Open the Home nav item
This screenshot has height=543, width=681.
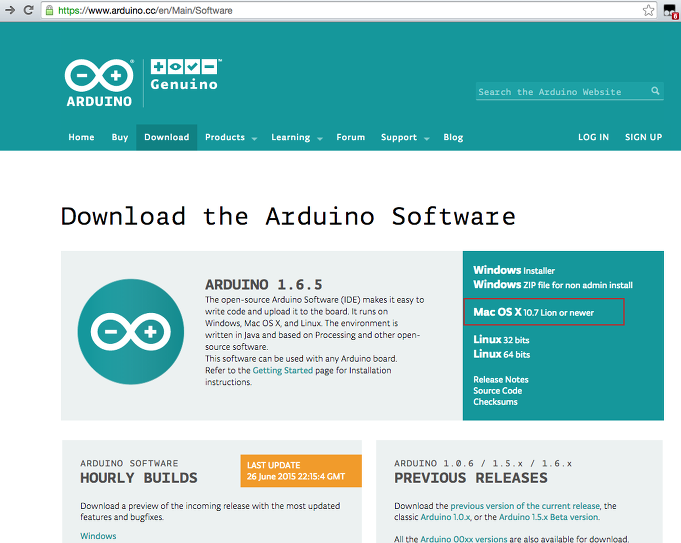coord(81,137)
